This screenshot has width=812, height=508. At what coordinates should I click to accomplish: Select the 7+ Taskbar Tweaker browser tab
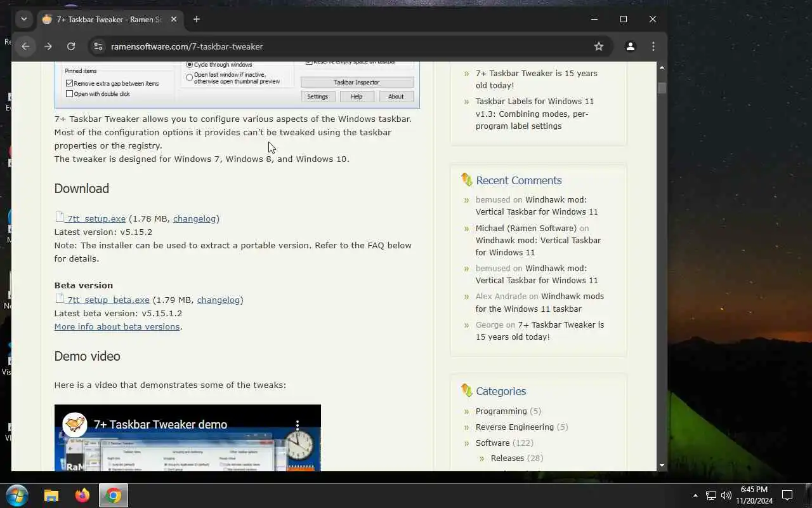pyautogui.click(x=110, y=19)
